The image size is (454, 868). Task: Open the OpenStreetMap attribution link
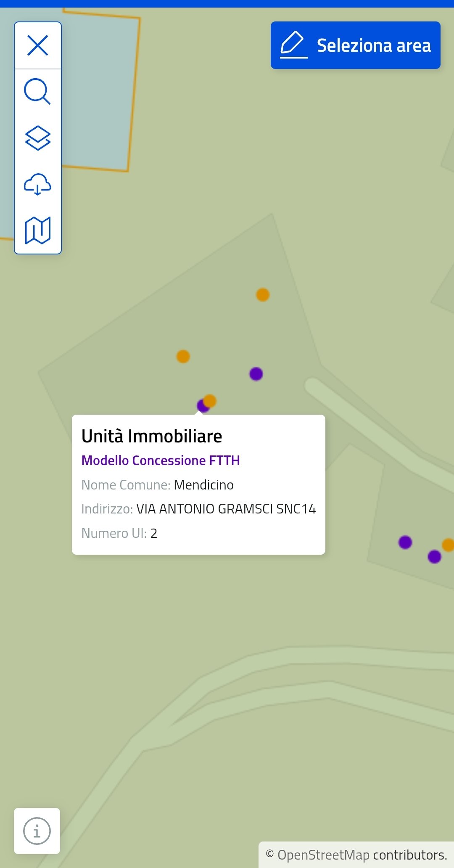pos(323,855)
